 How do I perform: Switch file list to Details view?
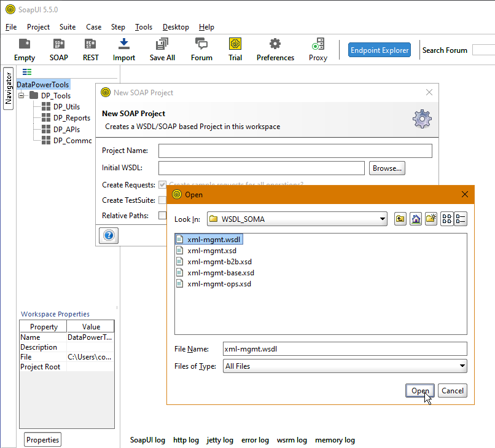461,219
